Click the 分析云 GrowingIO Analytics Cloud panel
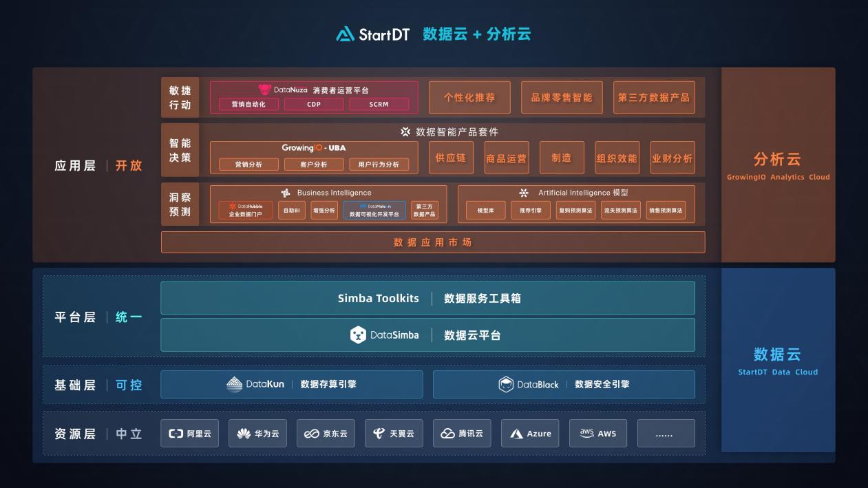This screenshot has width=868, height=488. click(x=778, y=165)
